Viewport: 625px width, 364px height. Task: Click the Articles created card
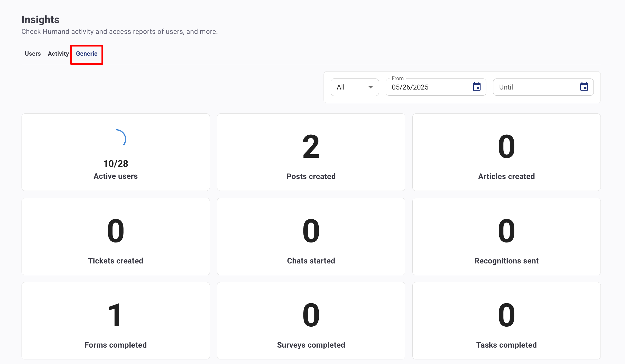click(506, 152)
